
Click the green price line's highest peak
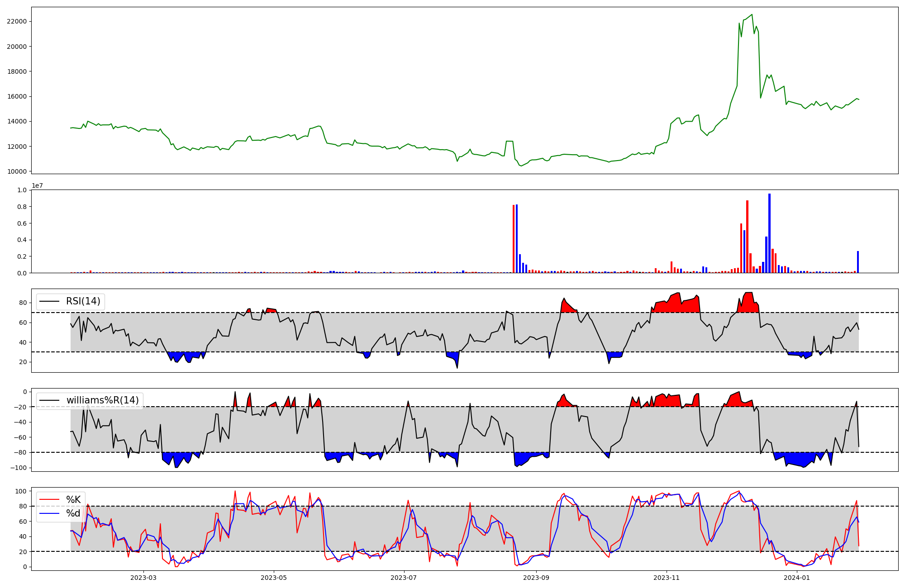(x=752, y=14)
